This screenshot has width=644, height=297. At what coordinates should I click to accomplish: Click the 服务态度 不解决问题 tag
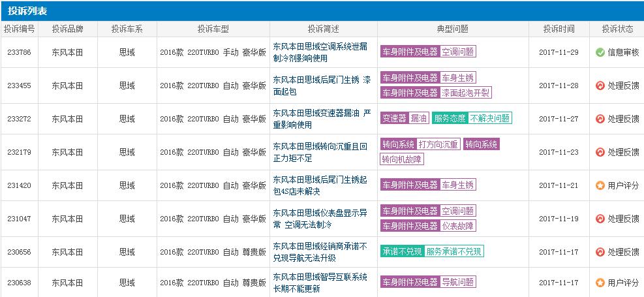pyautogui.click(x=472, y=118)
